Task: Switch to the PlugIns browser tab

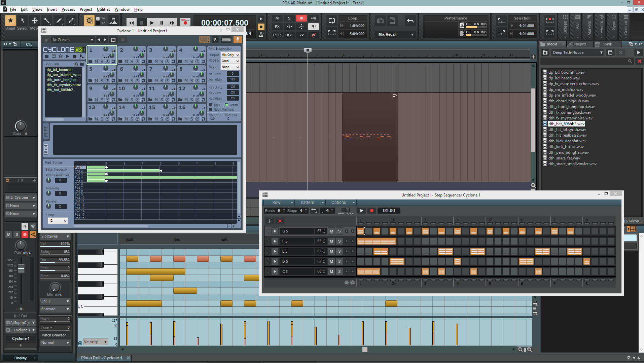Action: pos(579,44)
